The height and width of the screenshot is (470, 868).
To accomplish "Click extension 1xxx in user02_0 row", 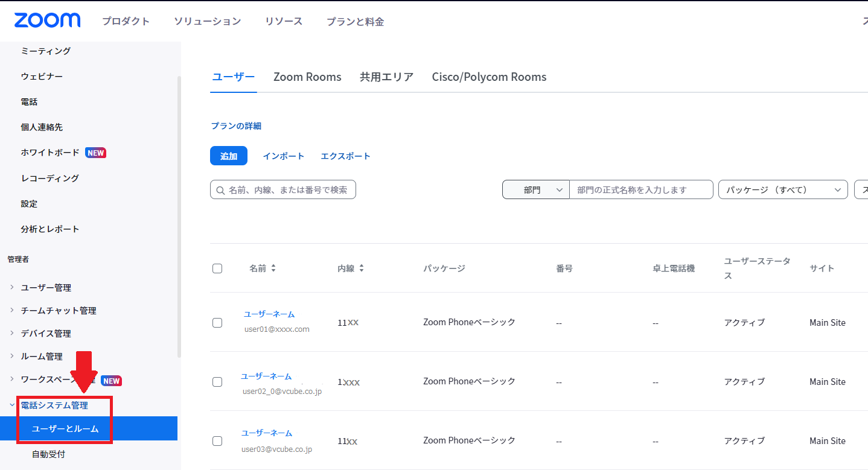I will pyautogui.click(x=349, y=382).
